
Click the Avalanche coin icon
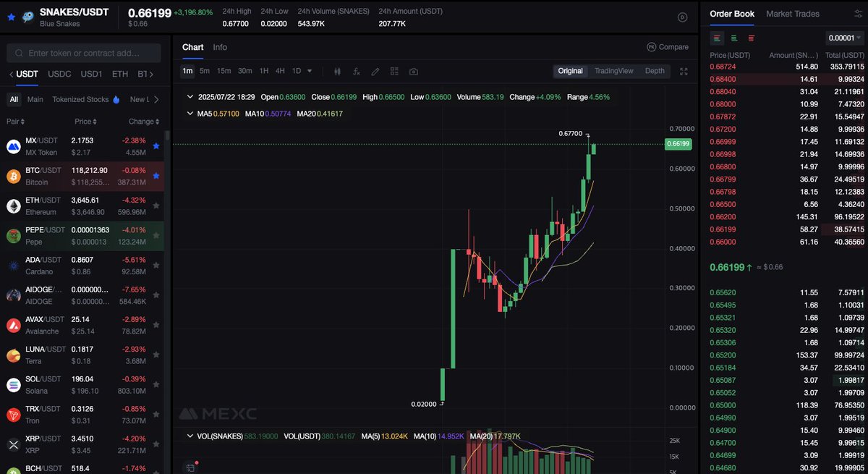coord(13,326)
